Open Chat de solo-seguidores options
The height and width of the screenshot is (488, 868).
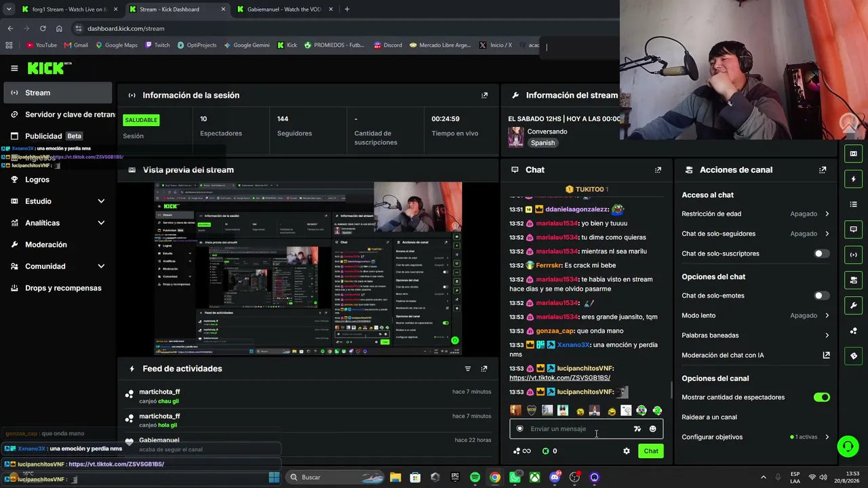point(755,234)
